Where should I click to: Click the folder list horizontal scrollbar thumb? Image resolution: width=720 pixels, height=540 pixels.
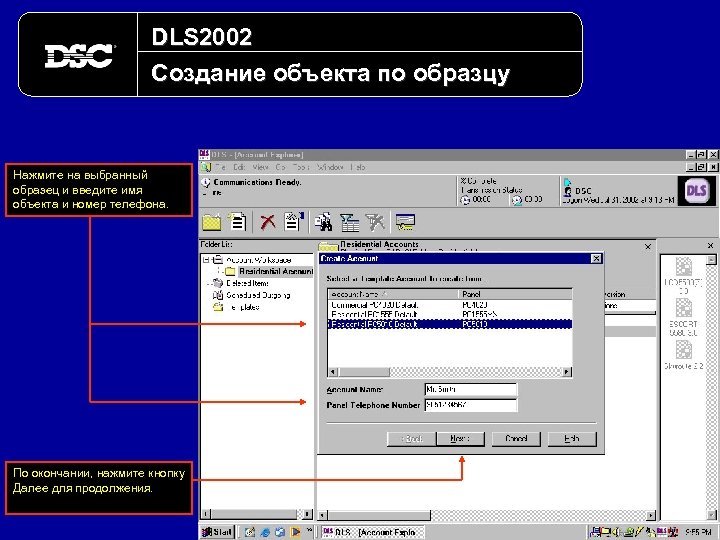coord(253,515)
